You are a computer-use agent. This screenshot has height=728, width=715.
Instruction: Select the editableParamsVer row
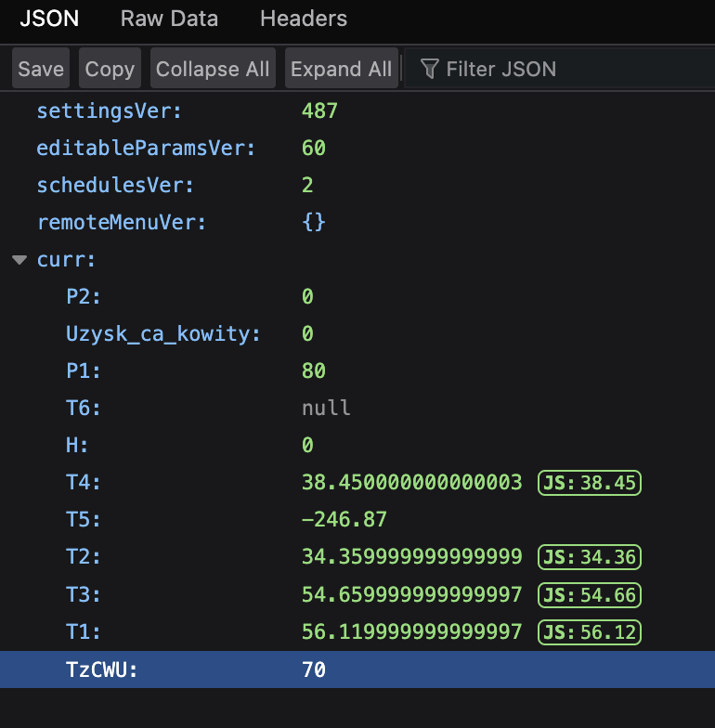(x=357, y=149)
